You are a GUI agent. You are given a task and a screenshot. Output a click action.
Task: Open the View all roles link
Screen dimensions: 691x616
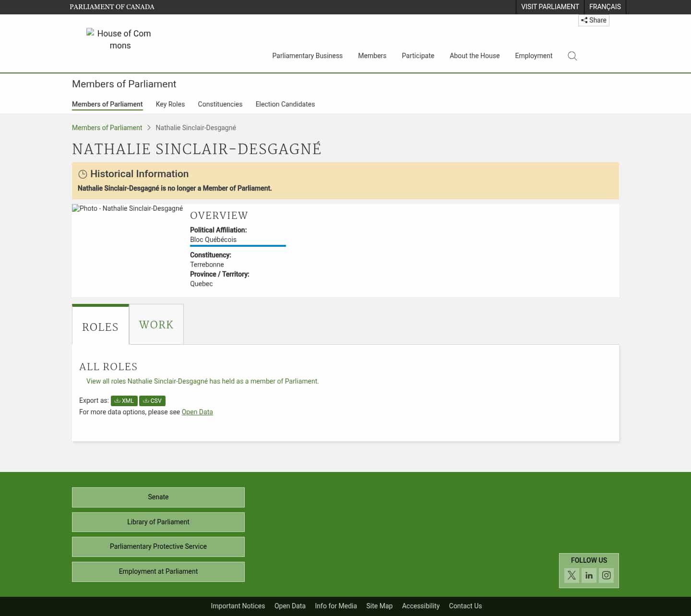(202, 381)
